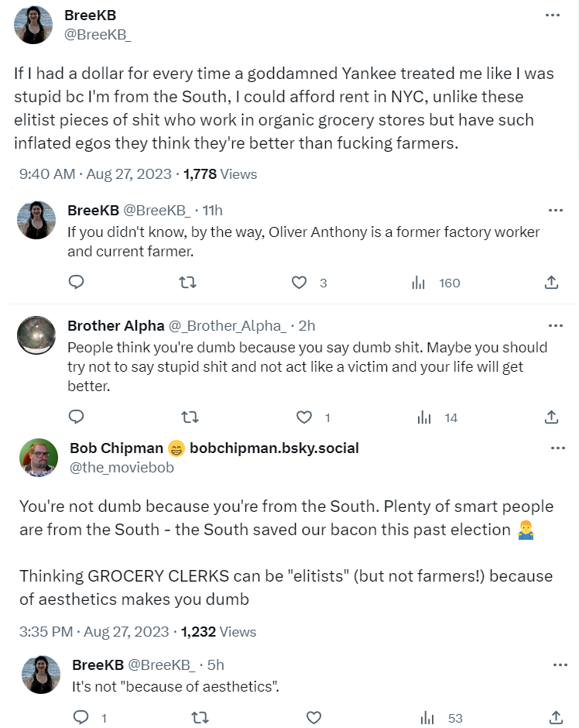Image resolution: width=579 pixels, height=728 pixels.
Task: Open the @the_moviebob profile handle
Action: (x=122, y=468)
